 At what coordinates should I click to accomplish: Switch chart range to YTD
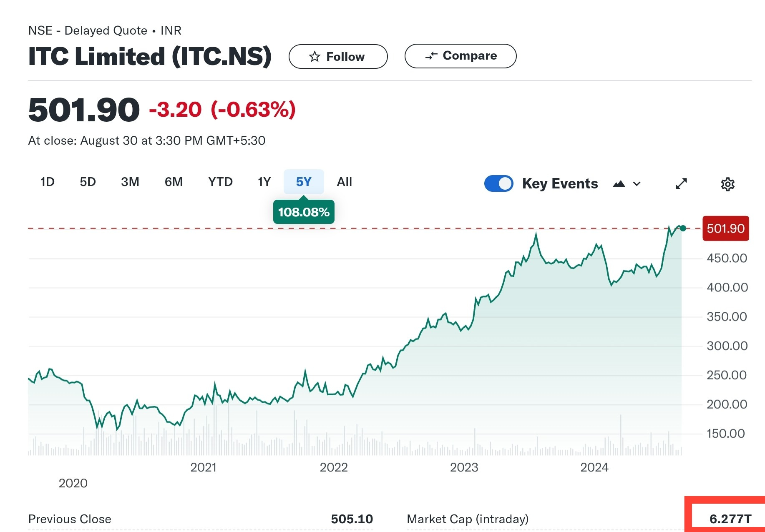click(220, 182)
